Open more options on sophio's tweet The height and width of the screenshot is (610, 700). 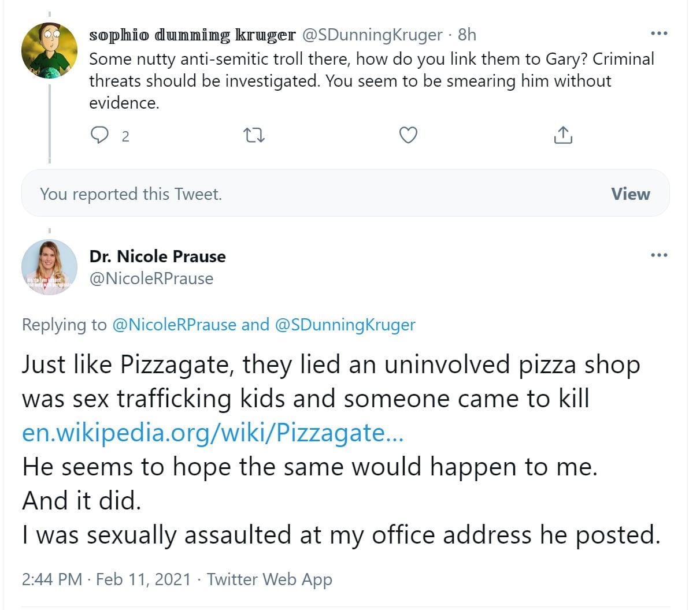(659, 34)
